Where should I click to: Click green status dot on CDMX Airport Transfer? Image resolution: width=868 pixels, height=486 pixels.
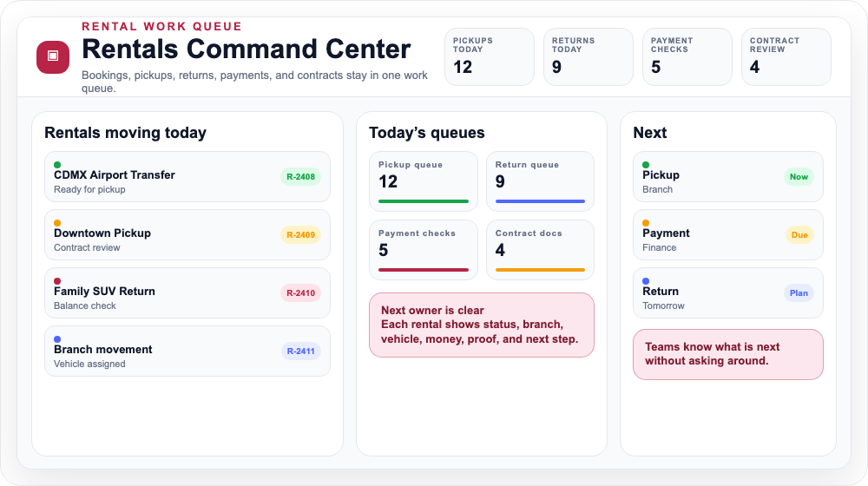pos(57,164)
